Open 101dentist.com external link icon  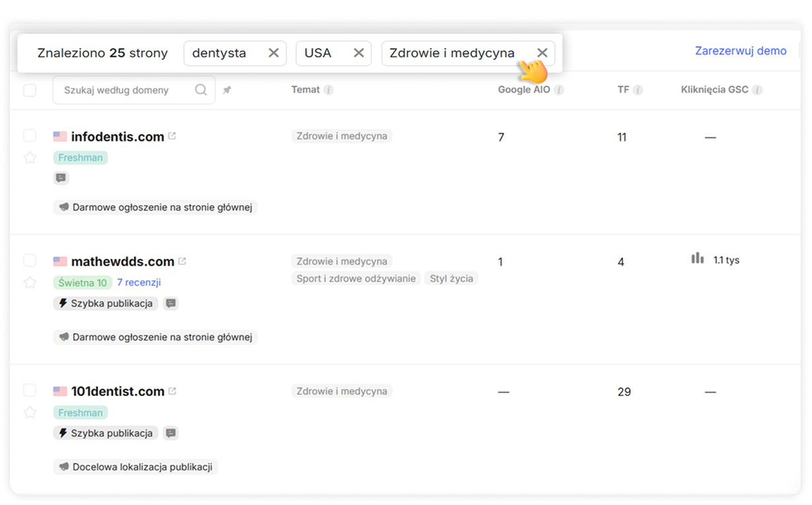coord(172,391)
